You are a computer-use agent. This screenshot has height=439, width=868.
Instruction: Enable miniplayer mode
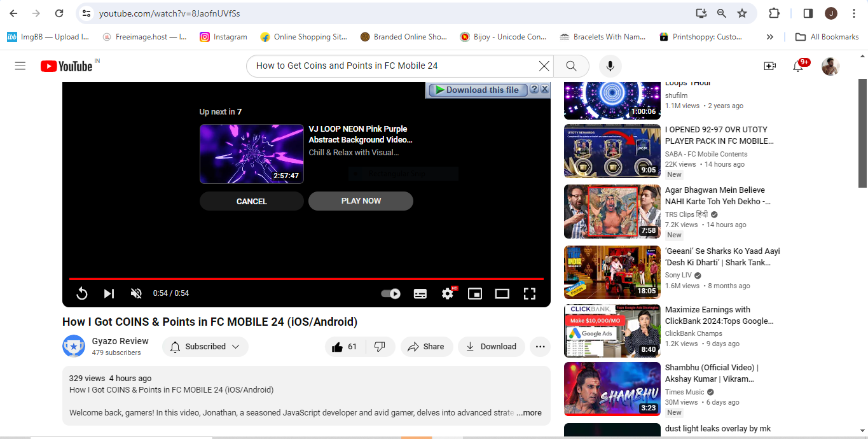[475, 293]
